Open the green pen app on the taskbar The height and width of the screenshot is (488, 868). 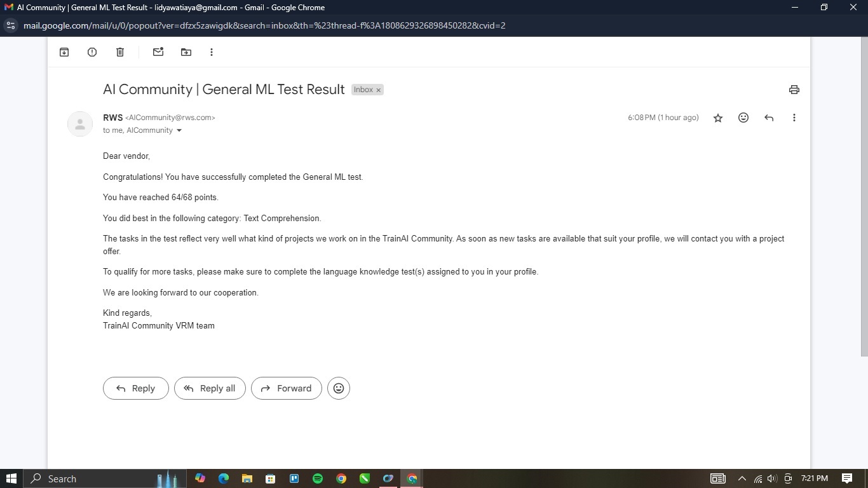coord(365,478)
